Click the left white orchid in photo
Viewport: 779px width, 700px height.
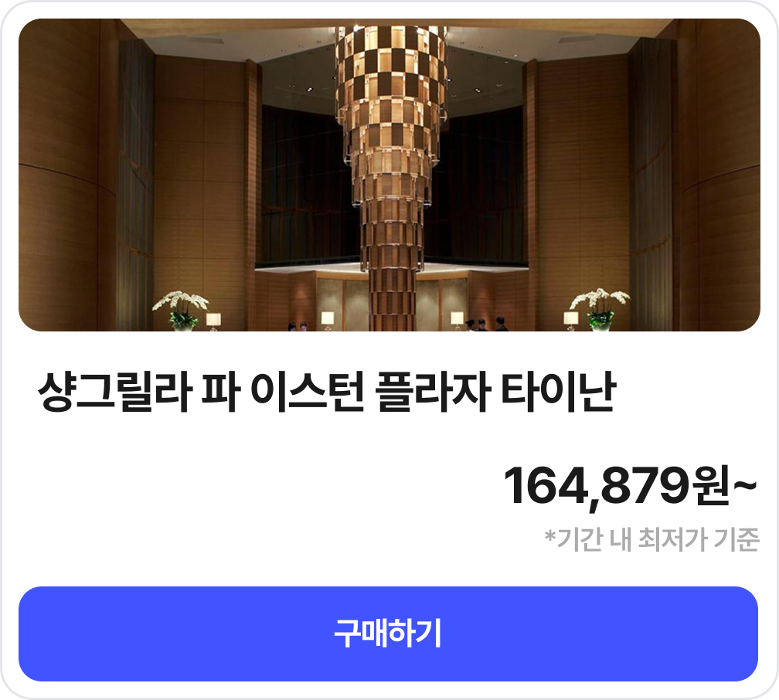[x=182, y=310]
